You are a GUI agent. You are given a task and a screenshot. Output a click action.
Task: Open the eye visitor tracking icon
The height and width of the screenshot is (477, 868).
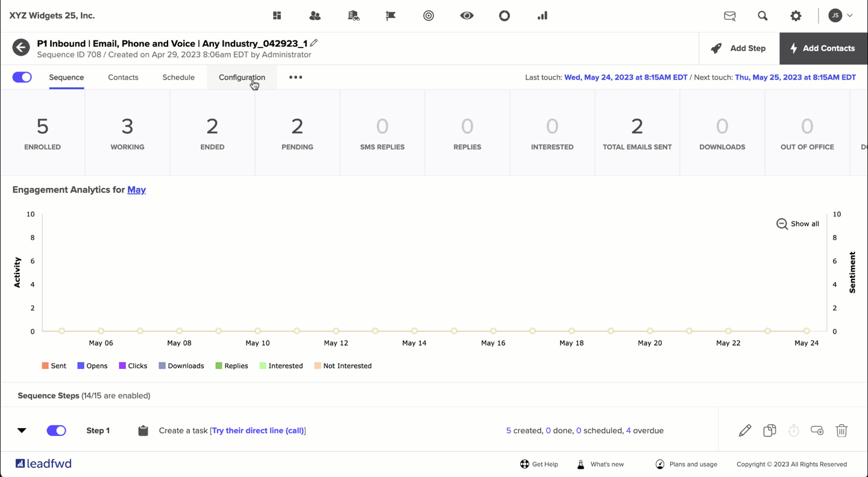point(467,16)
